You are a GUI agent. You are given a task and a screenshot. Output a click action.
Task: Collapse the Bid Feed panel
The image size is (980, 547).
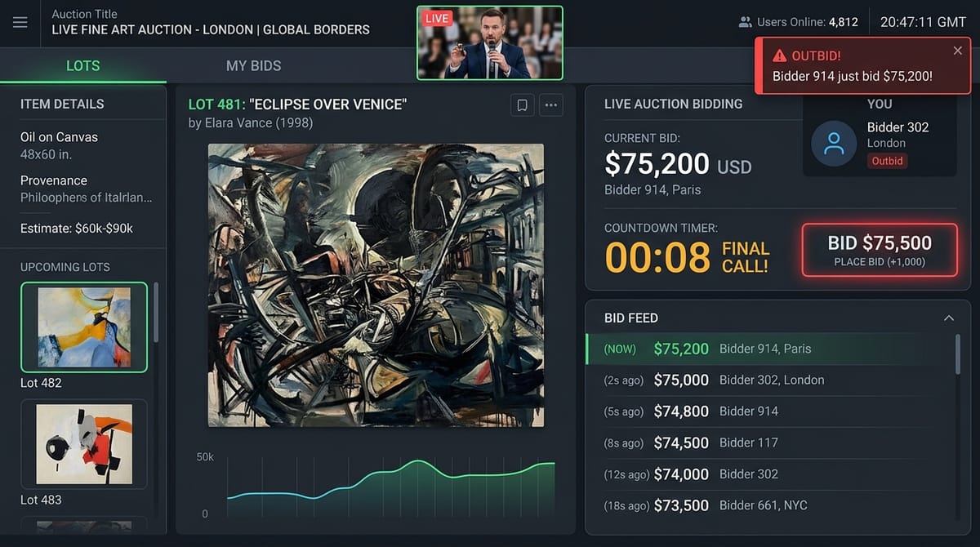coord(948,318)
